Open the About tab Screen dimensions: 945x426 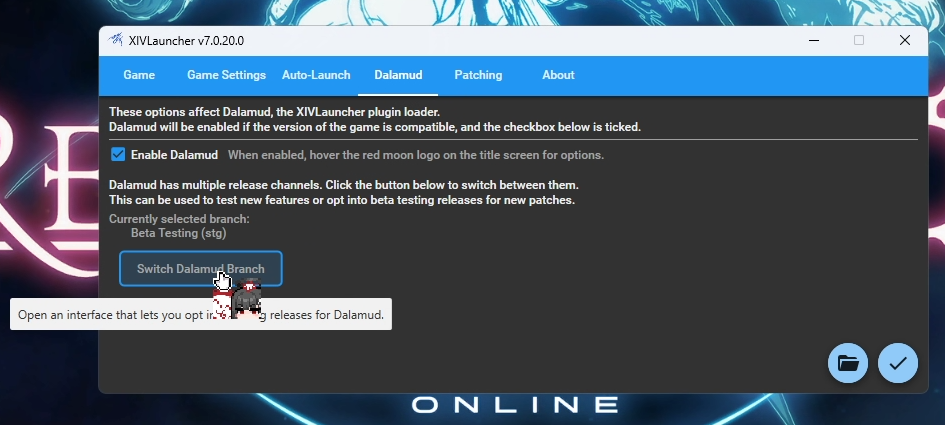click(558, 75)
